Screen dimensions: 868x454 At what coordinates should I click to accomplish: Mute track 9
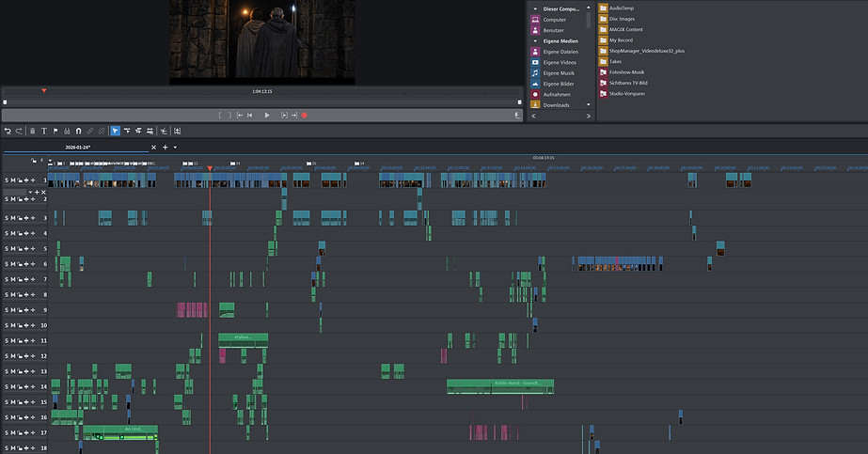(13, 310)
